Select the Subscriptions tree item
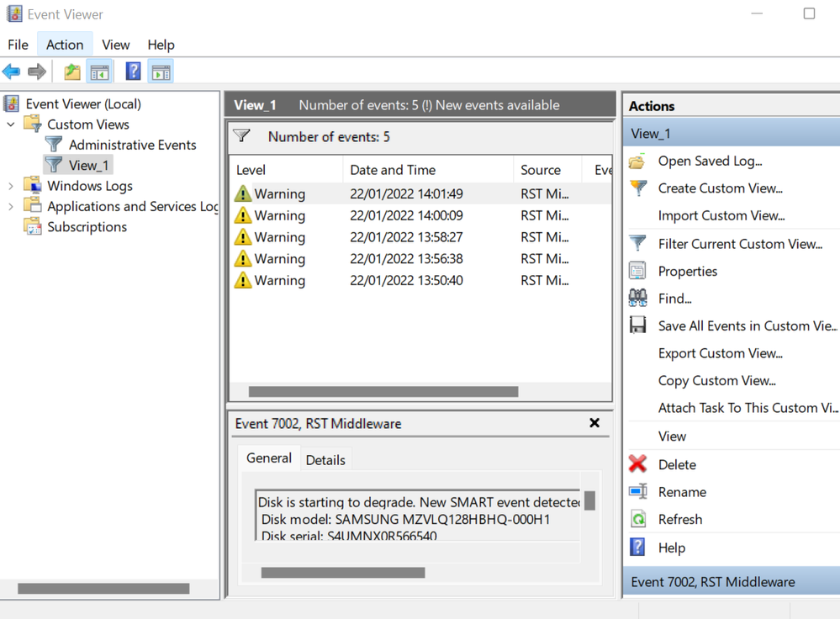Screen dimensions: 840x619 (x=87, y=227)
